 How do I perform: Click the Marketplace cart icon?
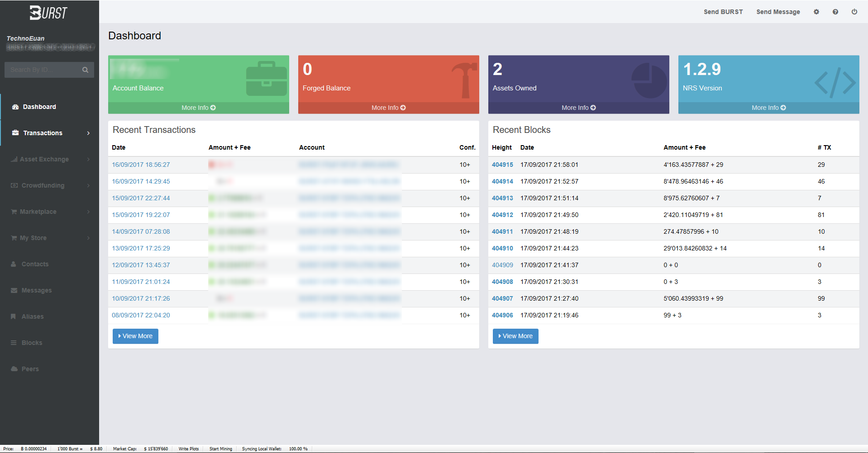[14, 212]
